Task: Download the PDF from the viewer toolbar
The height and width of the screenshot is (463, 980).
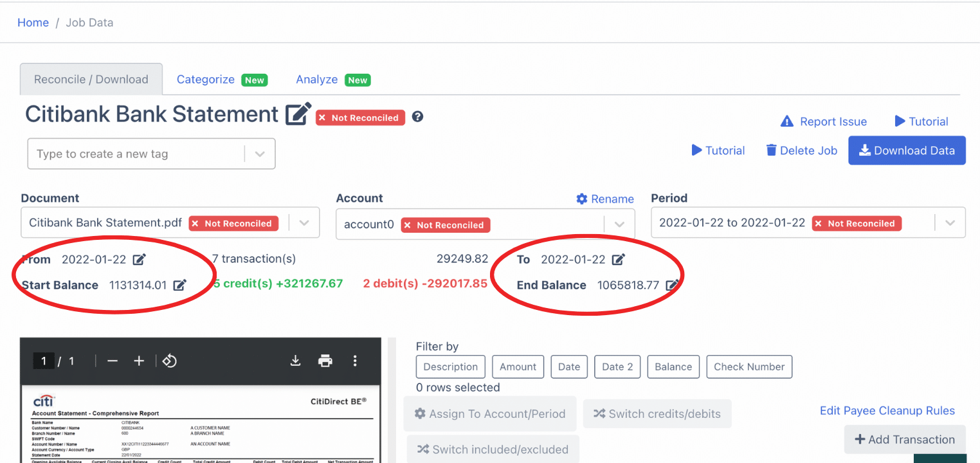Action: (x=295, y=361)
